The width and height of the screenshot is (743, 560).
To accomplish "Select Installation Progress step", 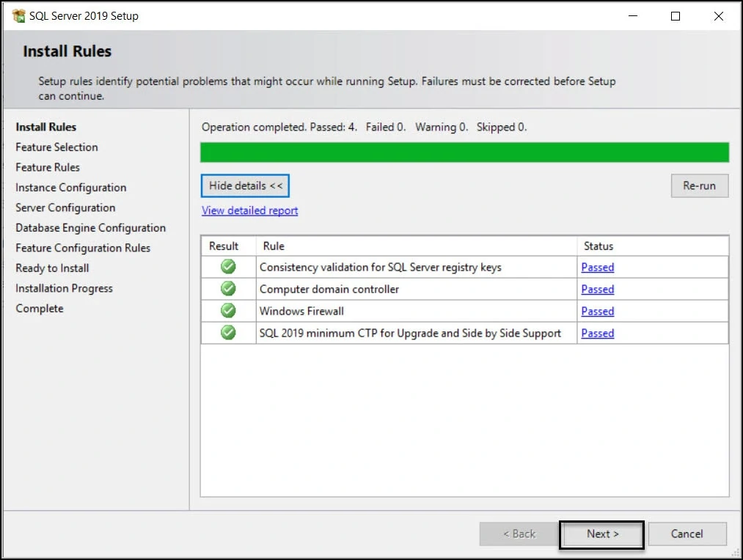I will coord(64,288).
